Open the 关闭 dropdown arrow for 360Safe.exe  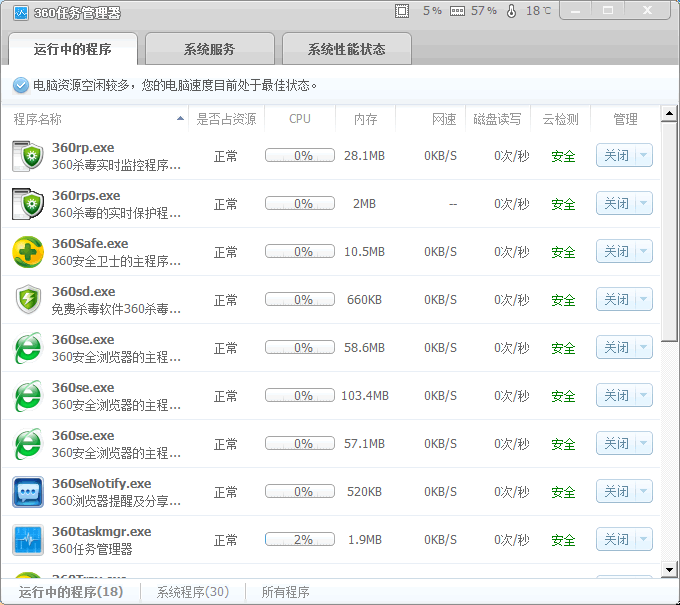(643, 252)
